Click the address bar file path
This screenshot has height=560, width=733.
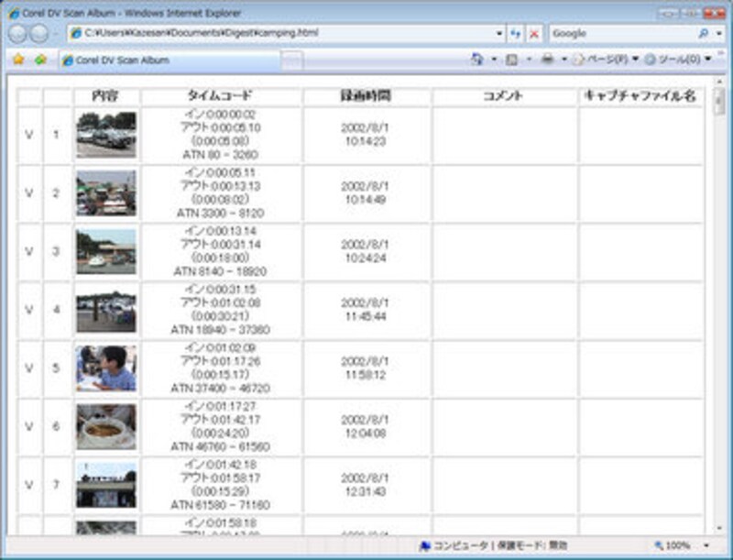275,33
